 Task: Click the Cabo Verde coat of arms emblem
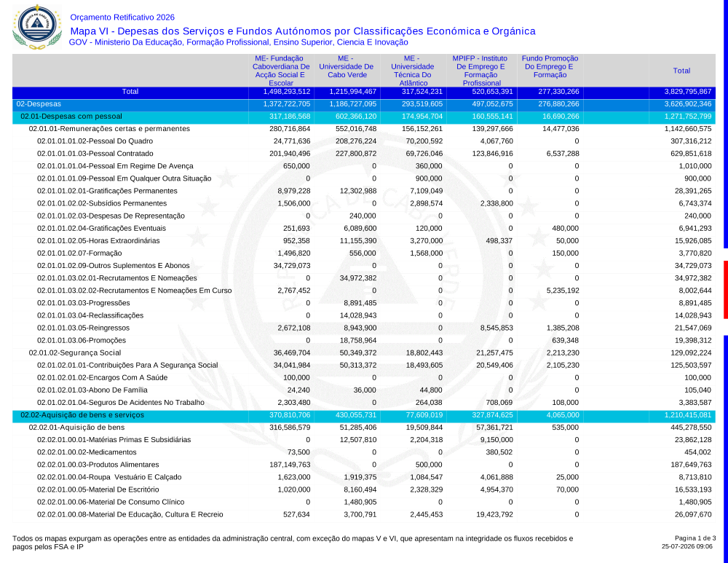[37, 27]
